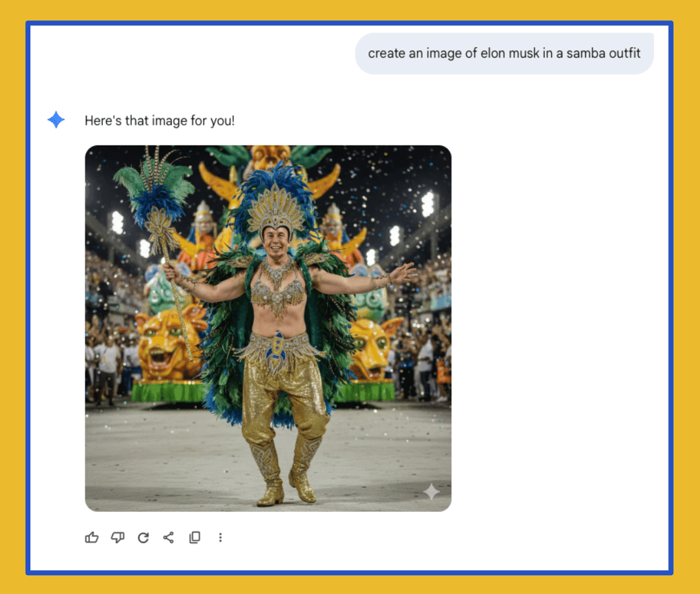Click the blue Gemini sparkle icon
This screenshot has height=594, width=700.
tap(56, 120)
